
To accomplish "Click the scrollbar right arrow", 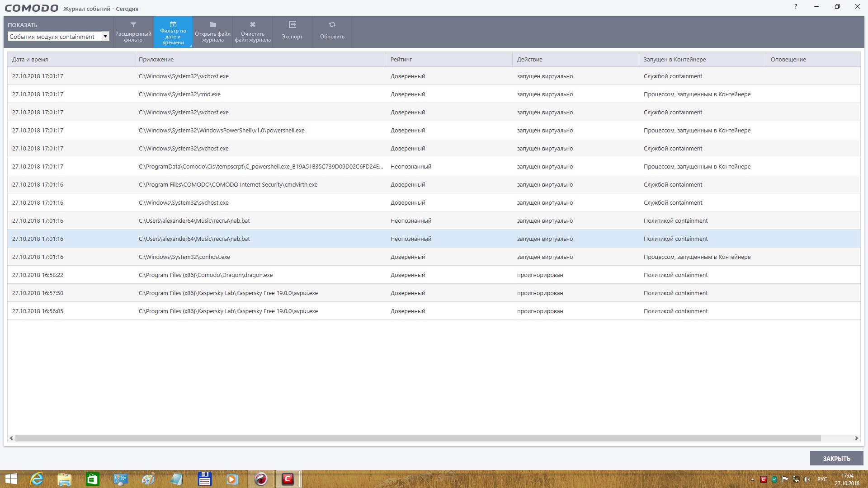I will [x=856, y=438].
